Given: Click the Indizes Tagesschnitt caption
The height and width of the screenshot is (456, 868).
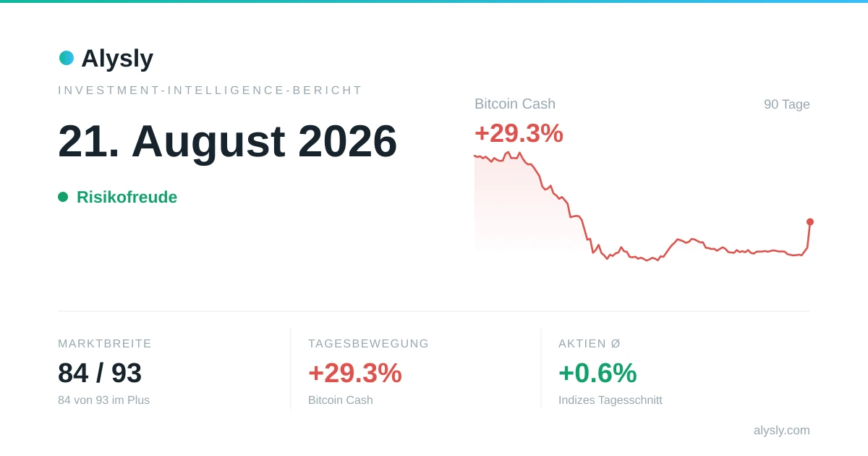Looking at the screenshot, I should 610,400.
